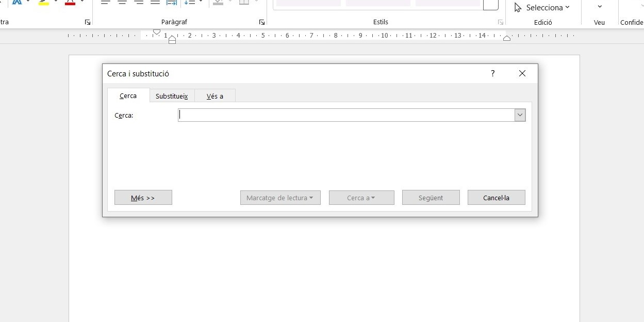Apply red font color
Screen dimensions: 644x322
click(x=70, y=2)
